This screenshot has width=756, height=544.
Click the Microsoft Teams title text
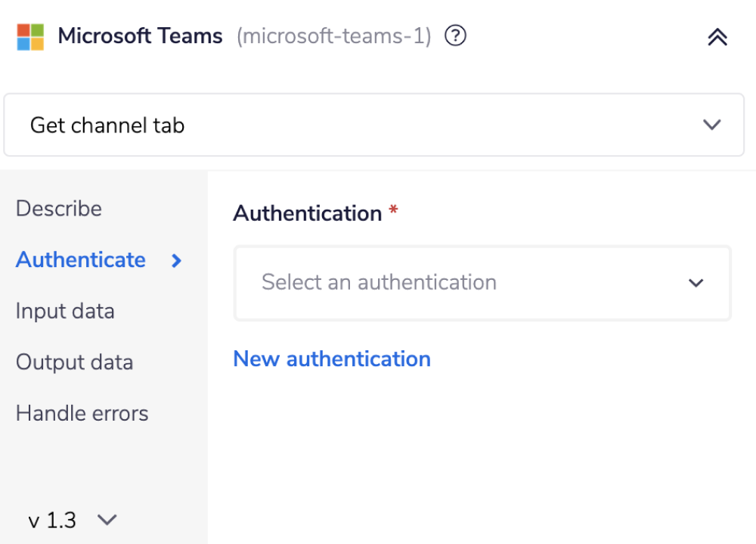[x=140, y=36]
